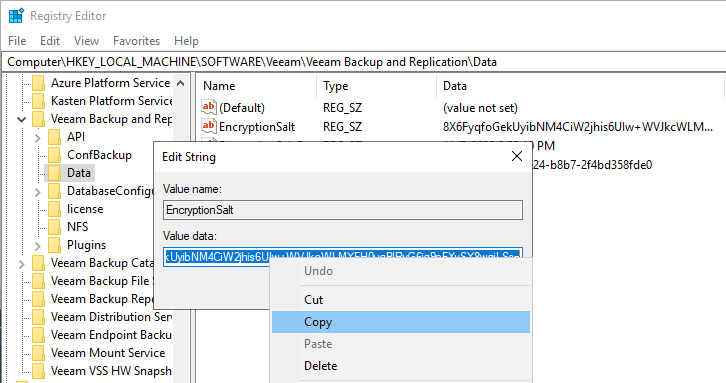This screenshot has width=726, height=383.
Task: Collapse the Veeam Backup and Replication key
Action: [21, 119]
